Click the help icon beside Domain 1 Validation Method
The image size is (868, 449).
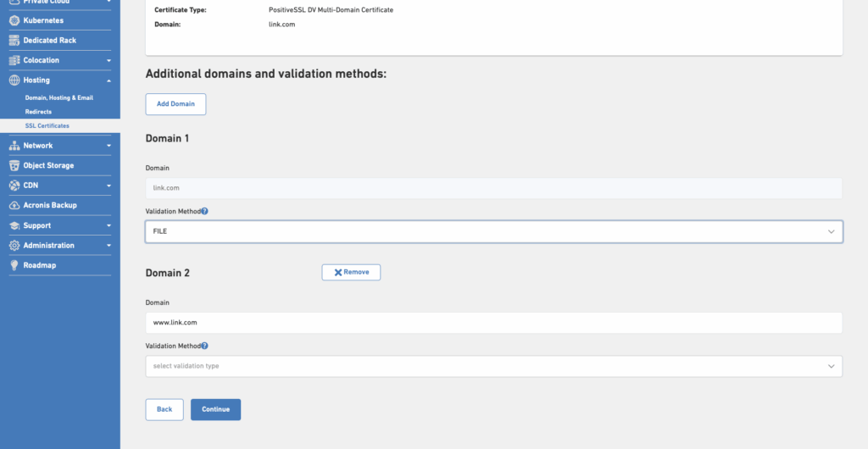[204, 211]
